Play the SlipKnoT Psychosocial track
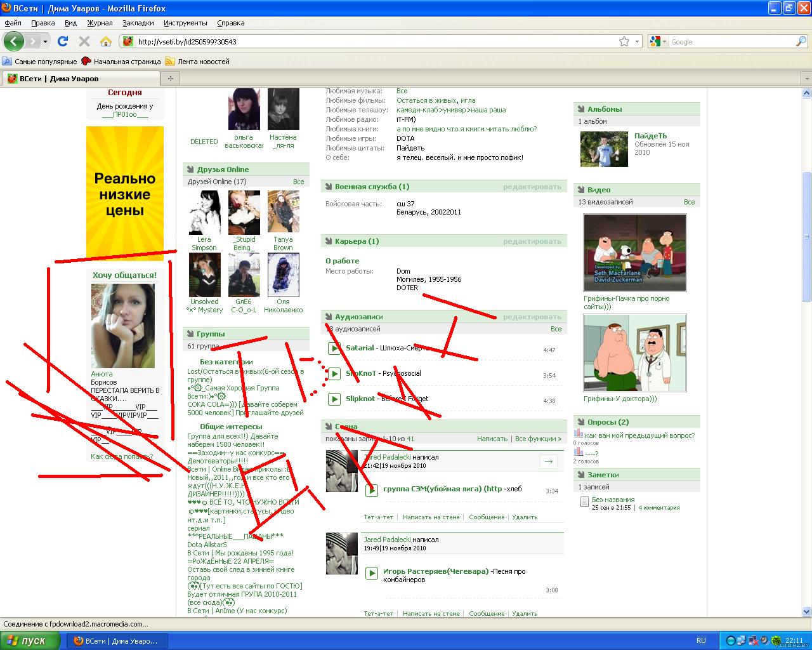This screenshot has height=650, width=812. click(x=334, y=373)
